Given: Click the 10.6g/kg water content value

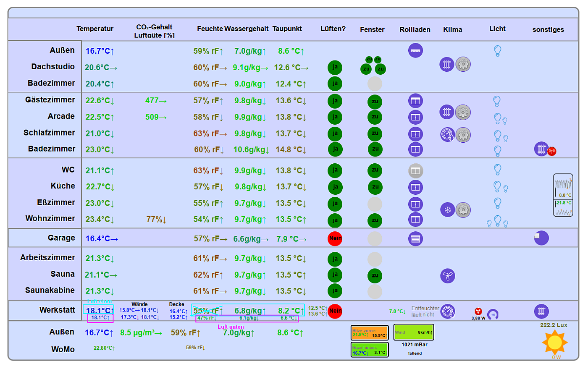Looking at the screenshot, I should 251,150.
